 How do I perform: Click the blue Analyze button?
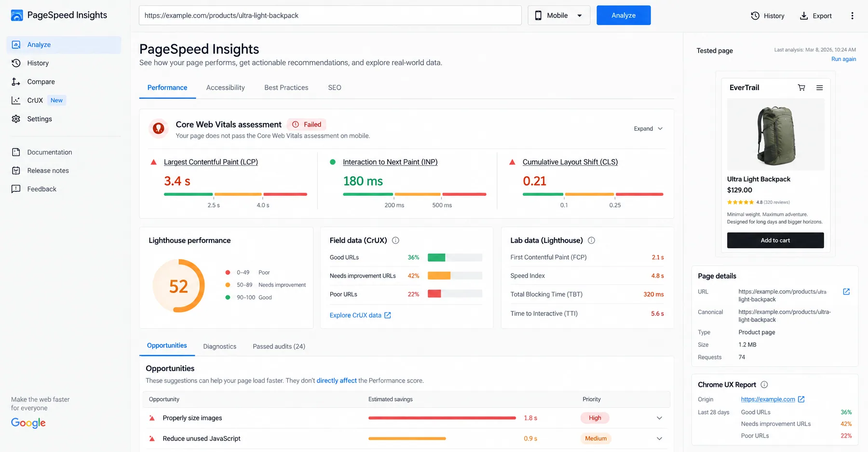pyautogui.click(x=624, y=15)
